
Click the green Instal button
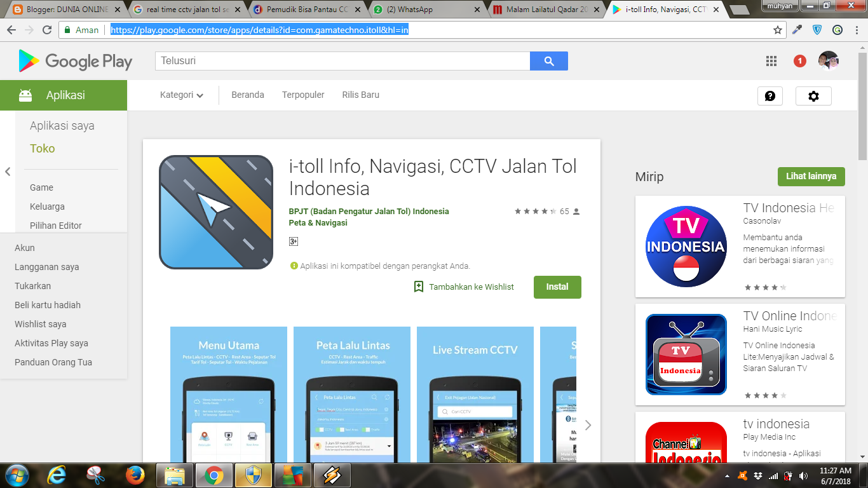click(x=557, y=287)
